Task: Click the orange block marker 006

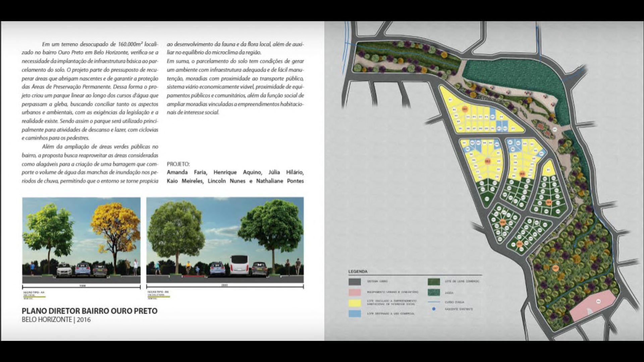Action: coord(502,222)
